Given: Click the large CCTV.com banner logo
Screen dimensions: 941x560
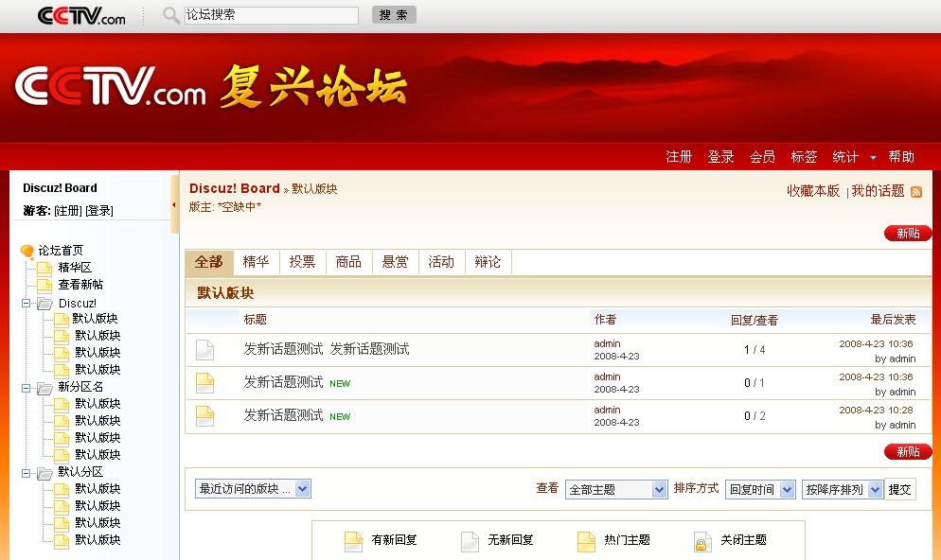Looking at the screenshot, I should click(x=111, y=87).
